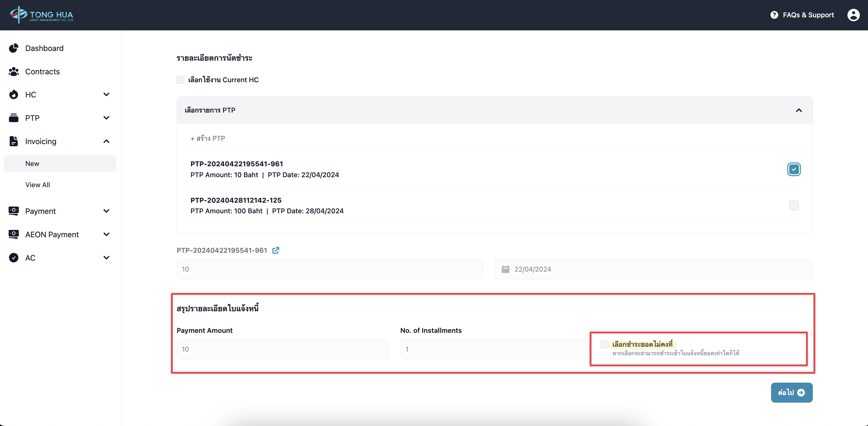The image size is (868, 426).
Task: Click the calendar icon in the date field
Action: pos(505,269)
